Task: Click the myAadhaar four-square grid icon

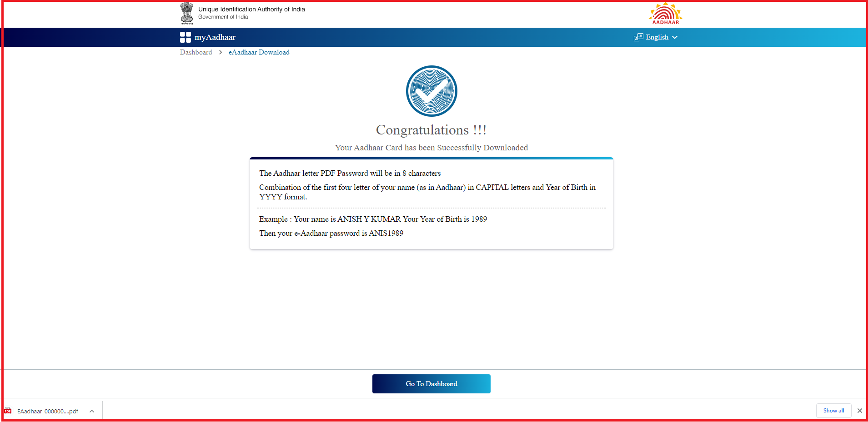Action: [185, 37]
